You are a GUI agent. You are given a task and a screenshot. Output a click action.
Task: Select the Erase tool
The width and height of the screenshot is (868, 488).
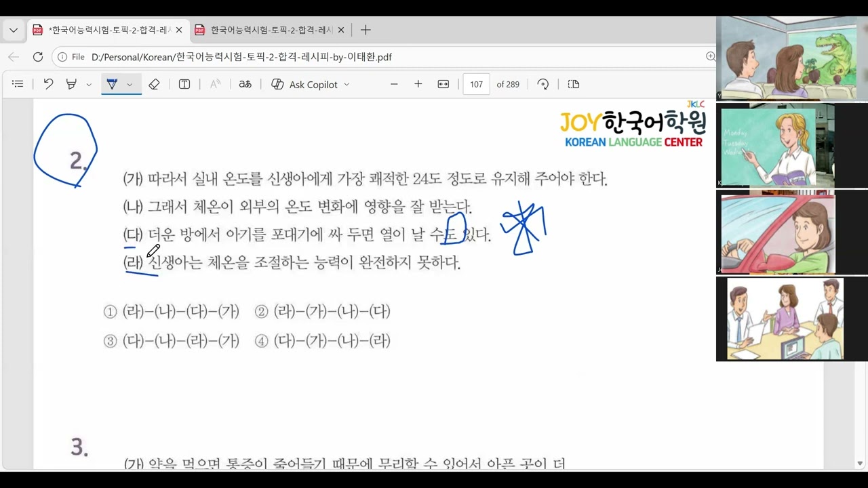154,84
